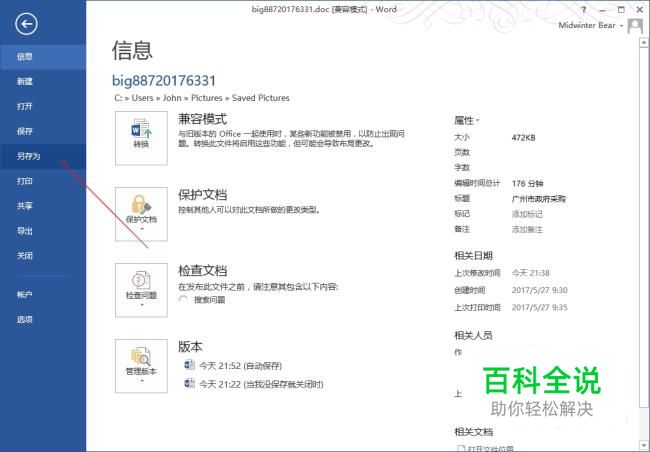Open the 今天 21:22 unsaved-close version
The image size is (650, 452).
point(261,384)
